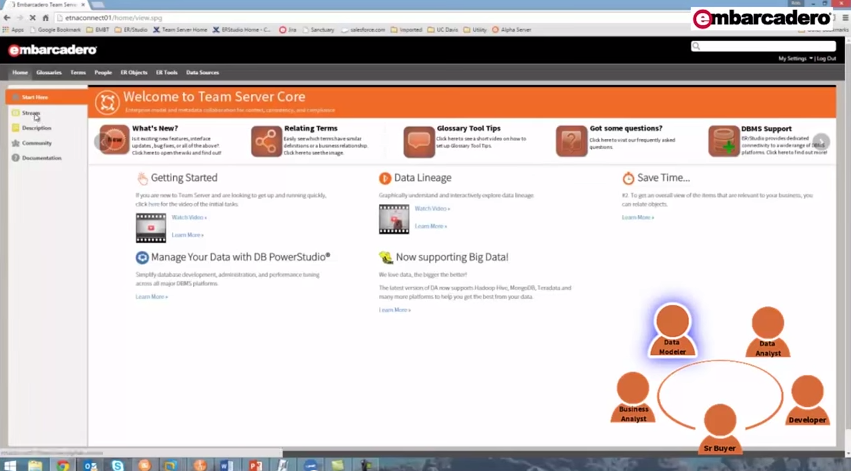
Task: Open the ER Objects menu
Action: [x=134, y=72]
